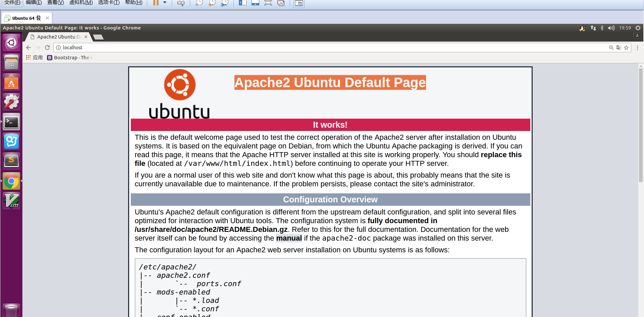The image size is (644, 317).
Task: Open a new Chrome tab
Action: [98, 37]
